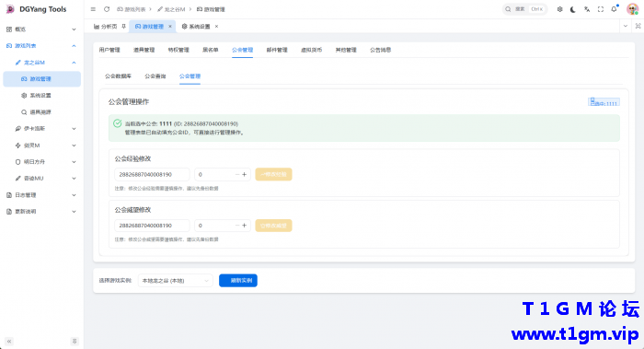Switch to the 道具管理 tab
644x349 pixels.
pos(144,50)
